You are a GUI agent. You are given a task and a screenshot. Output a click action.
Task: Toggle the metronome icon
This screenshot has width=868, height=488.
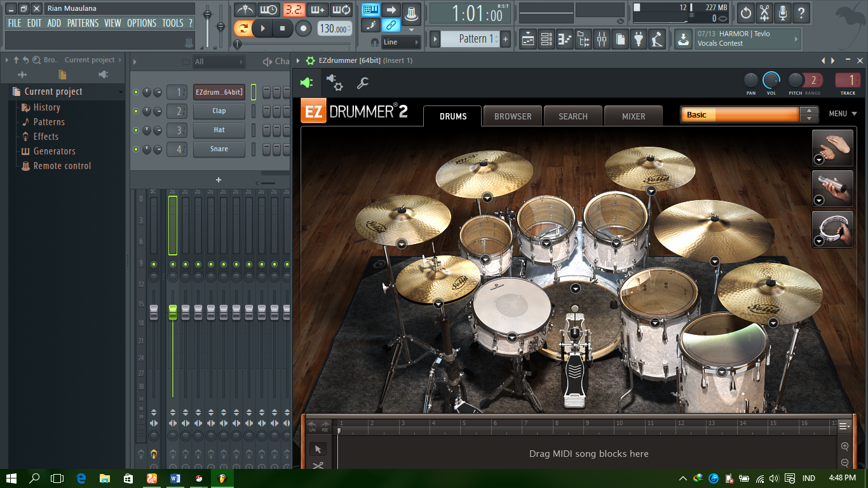245,10
